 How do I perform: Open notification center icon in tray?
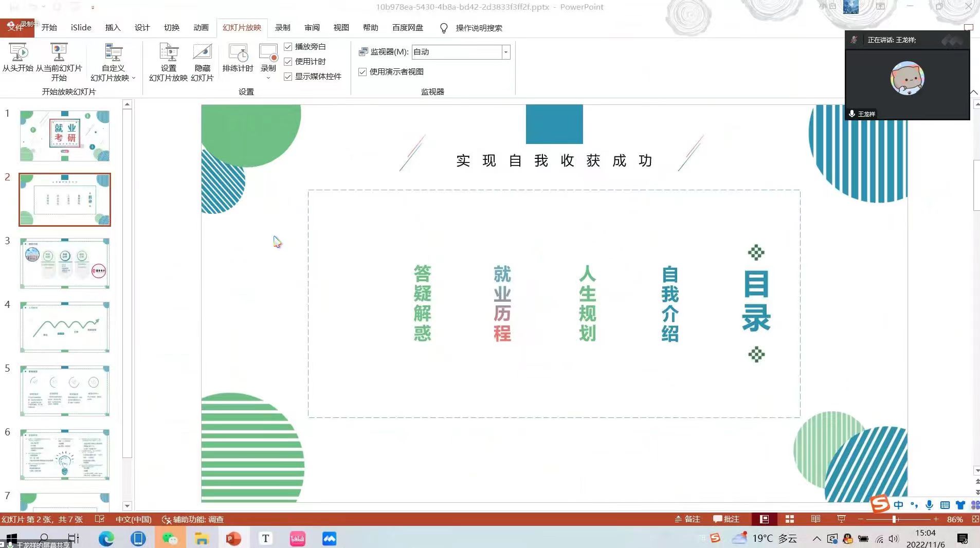click(963, 538)
